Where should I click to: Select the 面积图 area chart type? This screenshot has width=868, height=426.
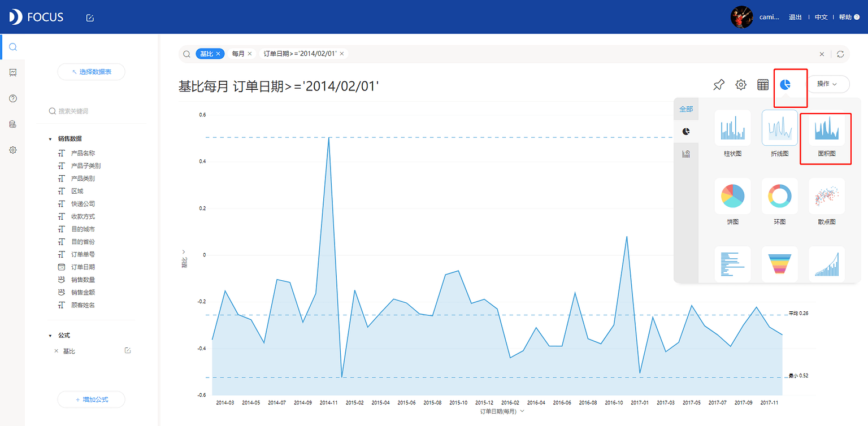coord(827,128)
